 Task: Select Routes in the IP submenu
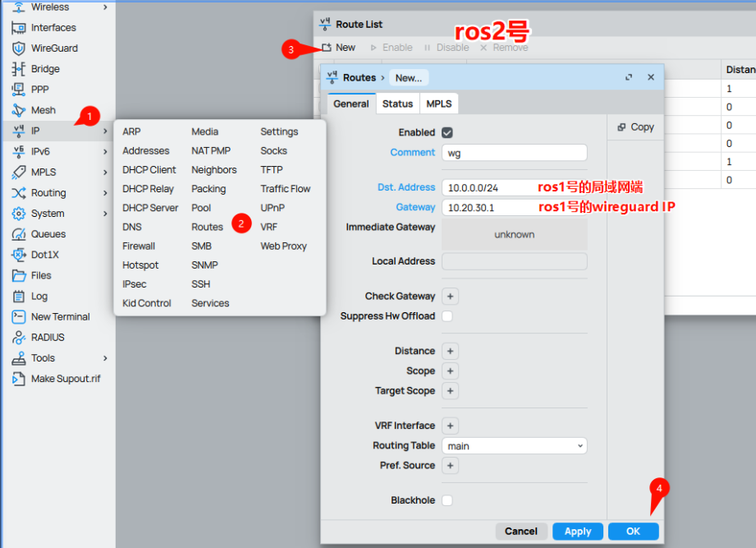pyautogui.click(x=207, y=227)
